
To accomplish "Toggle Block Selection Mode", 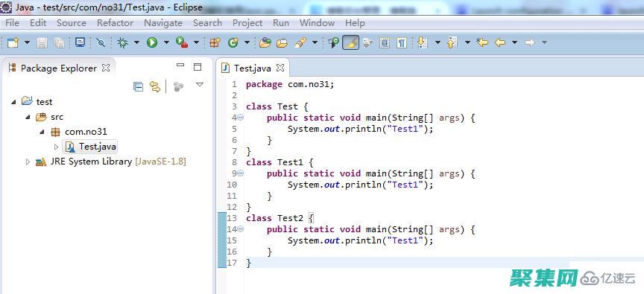I will (385, 42).
